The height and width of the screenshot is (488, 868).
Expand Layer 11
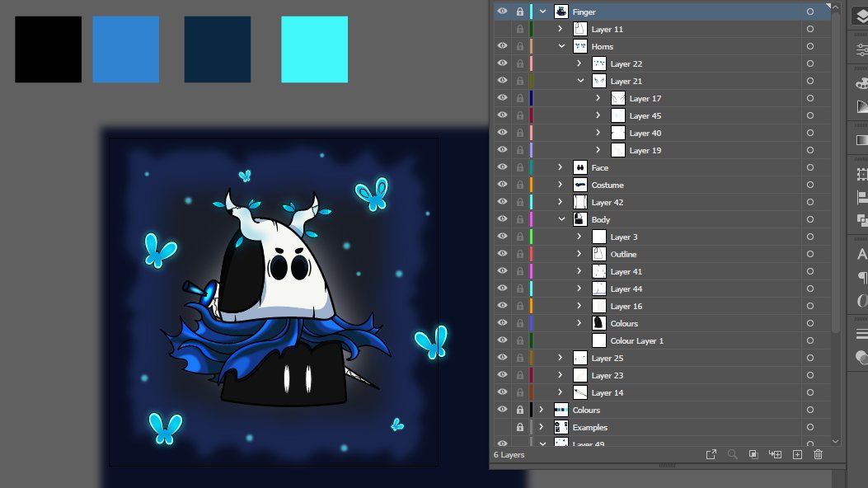click(561, 29)
